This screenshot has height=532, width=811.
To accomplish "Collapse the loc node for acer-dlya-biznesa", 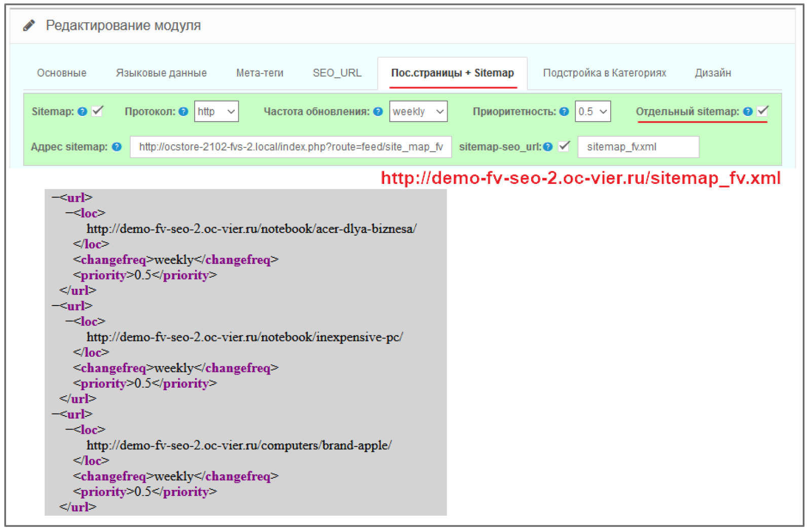I will (x=69, y=213).
